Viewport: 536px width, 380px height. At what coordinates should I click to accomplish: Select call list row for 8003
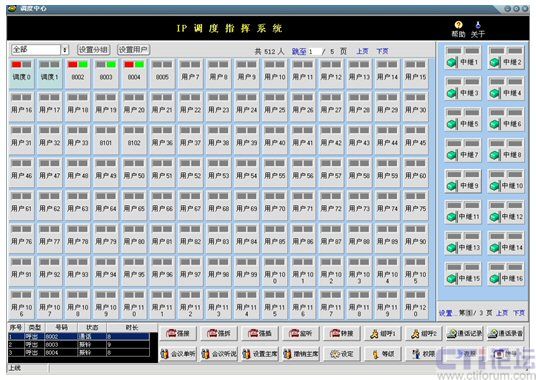79,345
